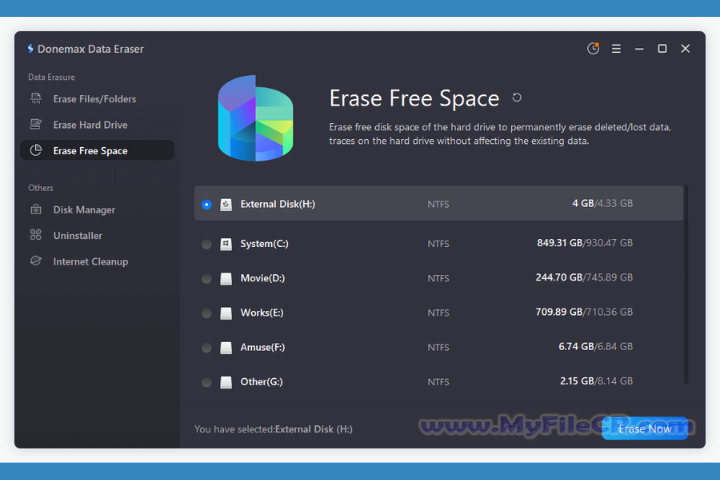Viewport: 720px width, 480px height.
Task: Click the 'External Disk(H:)' drive name
Action: (278, 204)
